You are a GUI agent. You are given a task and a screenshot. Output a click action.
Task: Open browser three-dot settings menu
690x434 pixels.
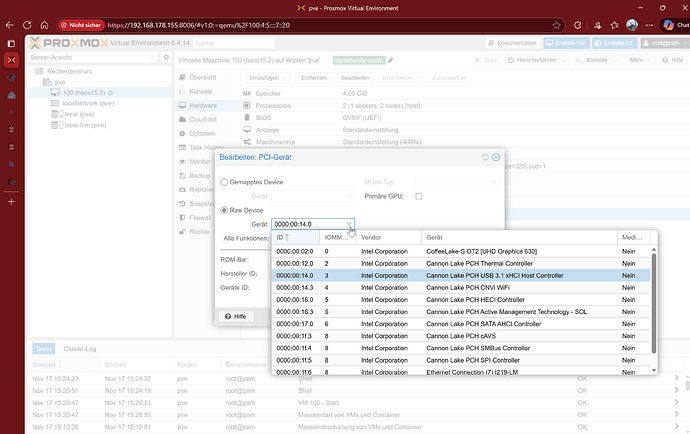pos(650,25)
